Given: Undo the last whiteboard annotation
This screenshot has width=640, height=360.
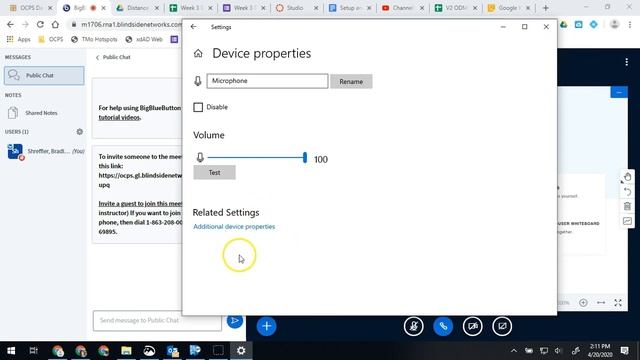Looking at the screenshot, I should pos(627,191).
